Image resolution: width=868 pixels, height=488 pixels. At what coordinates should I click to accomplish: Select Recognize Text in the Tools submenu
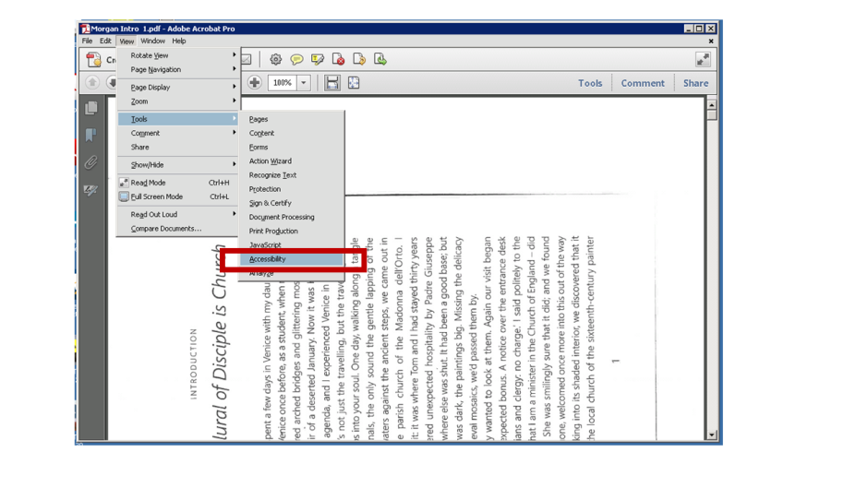(x=292, y=175)
